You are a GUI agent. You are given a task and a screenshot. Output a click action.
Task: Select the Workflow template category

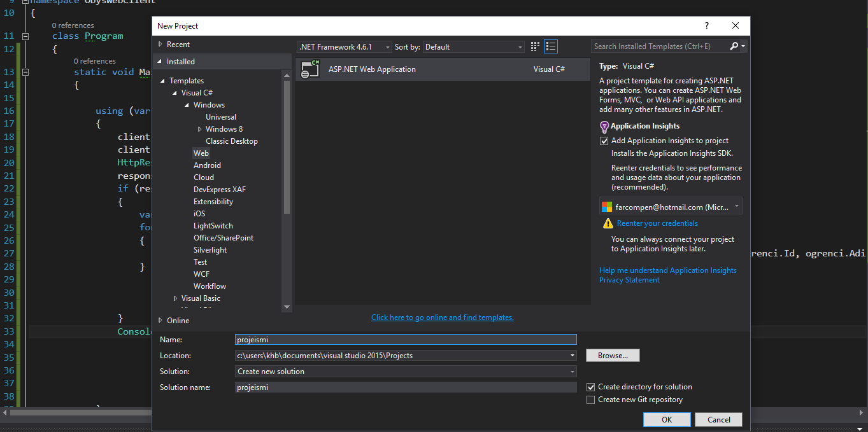(210, 286)
